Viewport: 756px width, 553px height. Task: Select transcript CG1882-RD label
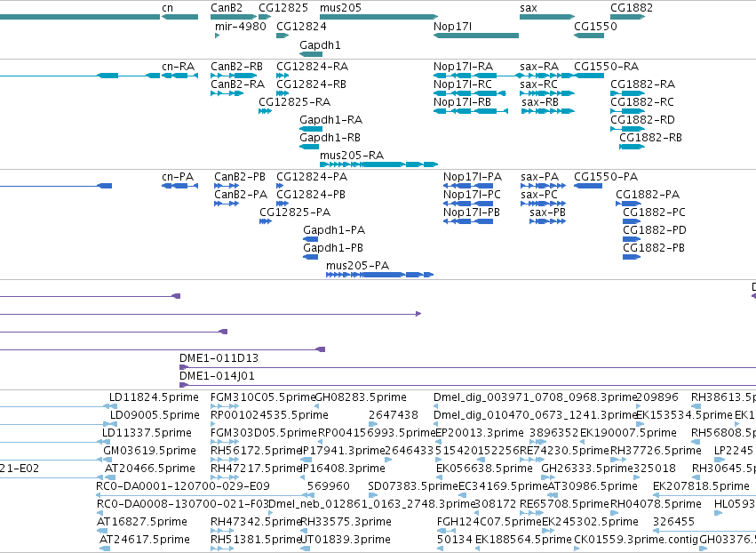pos(642,120)
